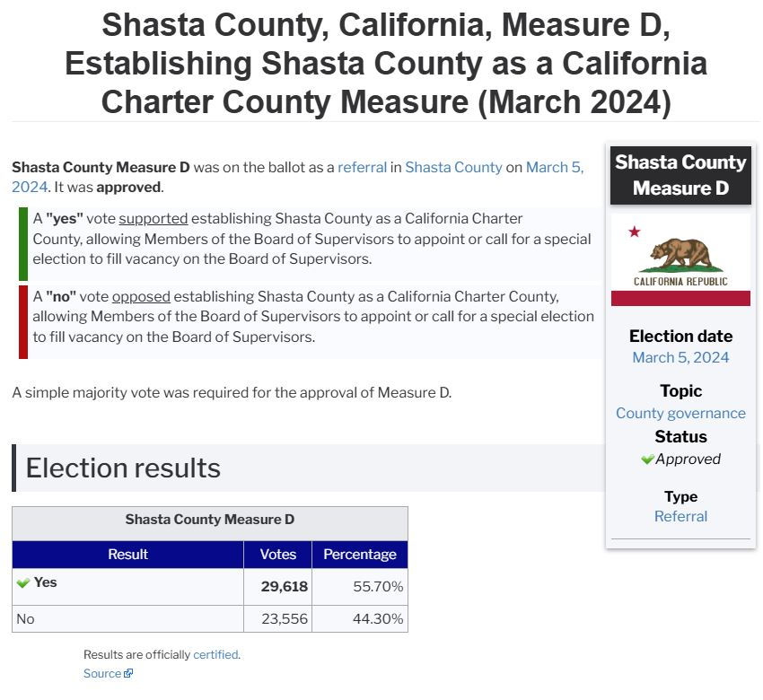Open the County governance topic link
Screen dimensions: 763x700
coord(680,413)
